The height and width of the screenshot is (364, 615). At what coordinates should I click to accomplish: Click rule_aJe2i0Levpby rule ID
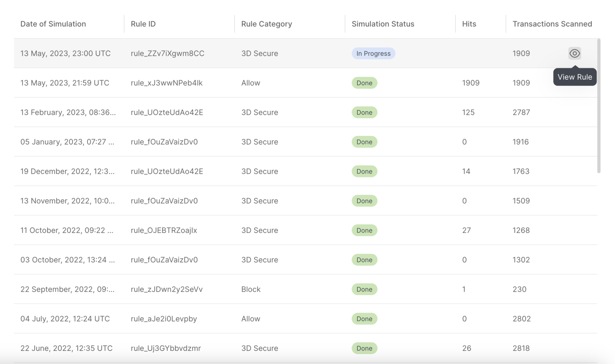(x=164, y=319)
